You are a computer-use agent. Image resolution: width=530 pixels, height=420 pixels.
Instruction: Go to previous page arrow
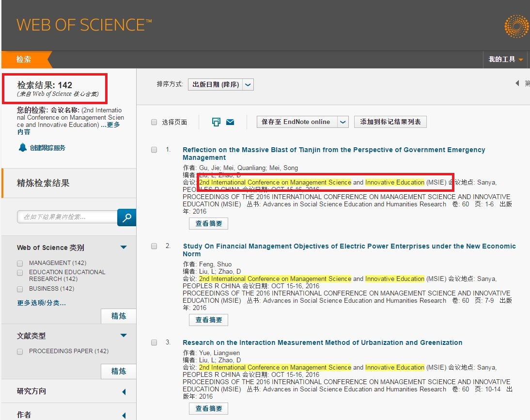(517, 83)
